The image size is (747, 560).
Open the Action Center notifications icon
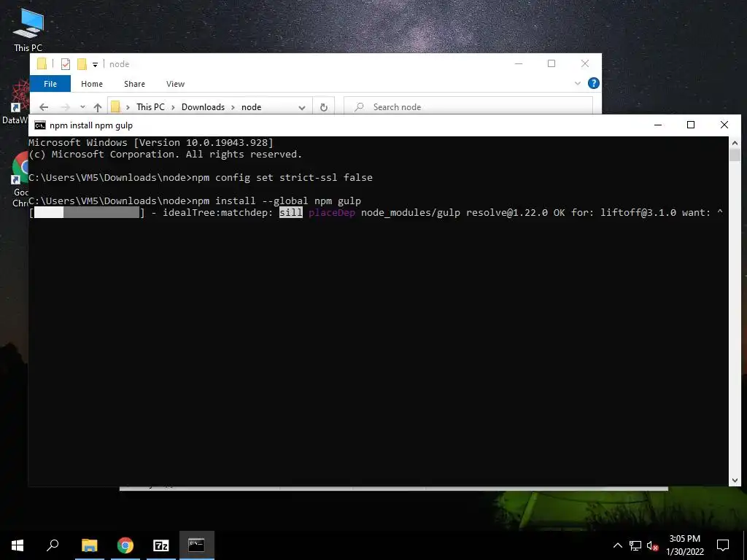(723, 545)
